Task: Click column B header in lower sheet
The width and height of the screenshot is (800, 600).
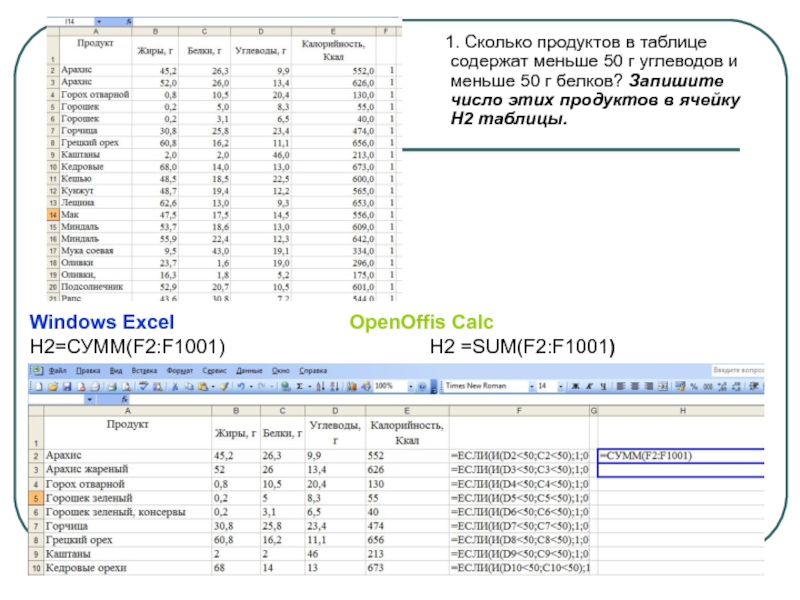Action: (236, 411)
